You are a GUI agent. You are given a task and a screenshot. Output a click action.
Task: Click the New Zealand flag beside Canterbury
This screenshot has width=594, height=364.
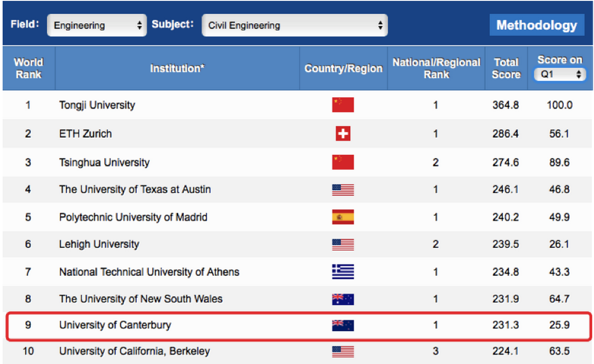[x=343, y=325]
